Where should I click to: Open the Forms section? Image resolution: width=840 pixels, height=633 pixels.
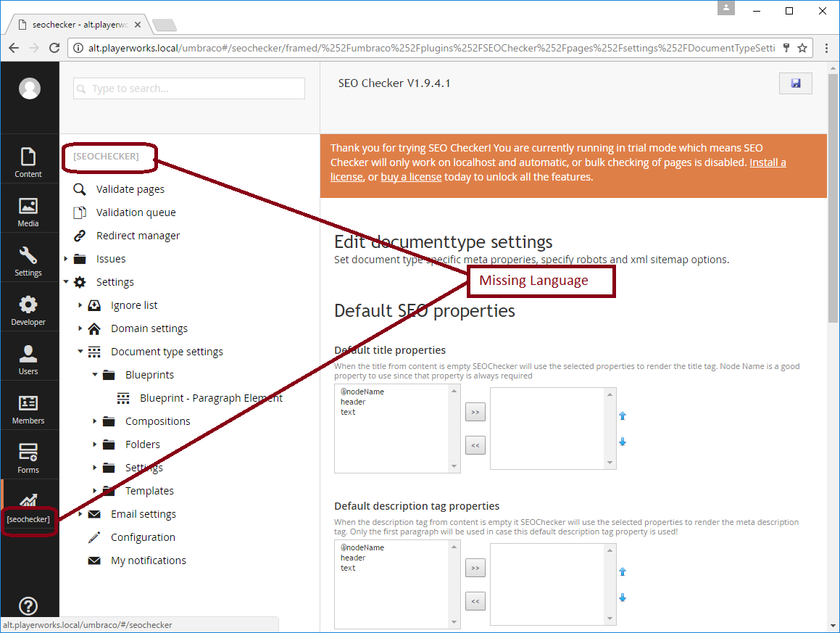[28, 458]
